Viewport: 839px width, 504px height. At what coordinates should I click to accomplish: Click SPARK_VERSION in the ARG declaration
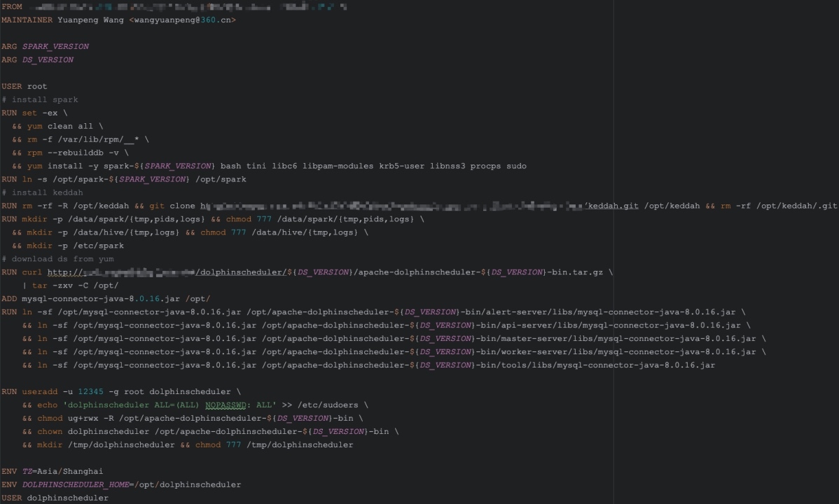click(55, 46)
